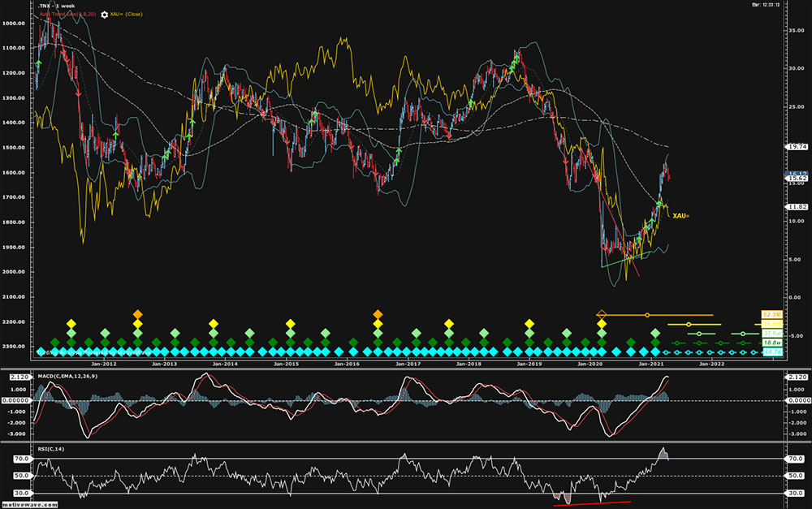Click the Jan-2017 date on time axis
Screen dimensions: 812x509
pos(408,364)
